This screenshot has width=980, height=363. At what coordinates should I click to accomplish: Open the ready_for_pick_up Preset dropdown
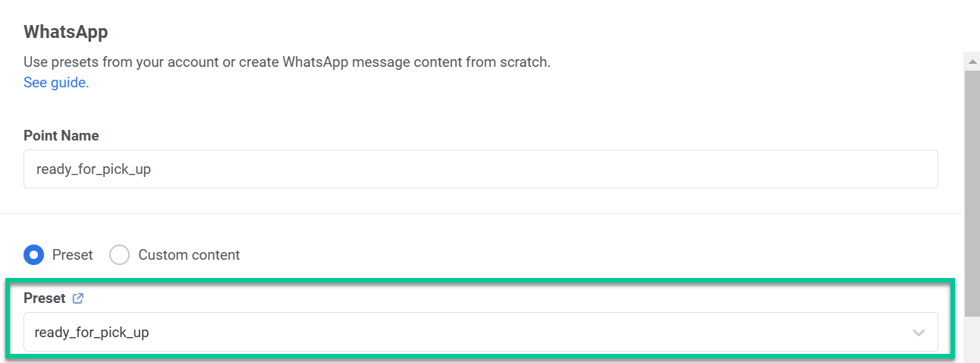point(481,332)
